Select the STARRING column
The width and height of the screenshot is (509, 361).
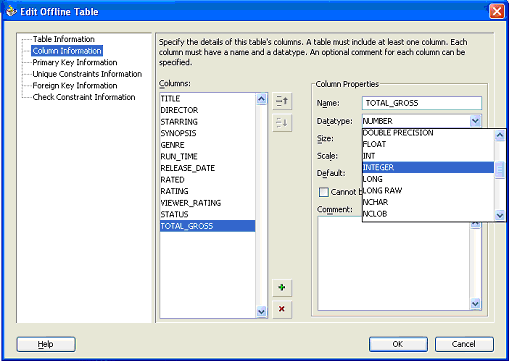208,122
